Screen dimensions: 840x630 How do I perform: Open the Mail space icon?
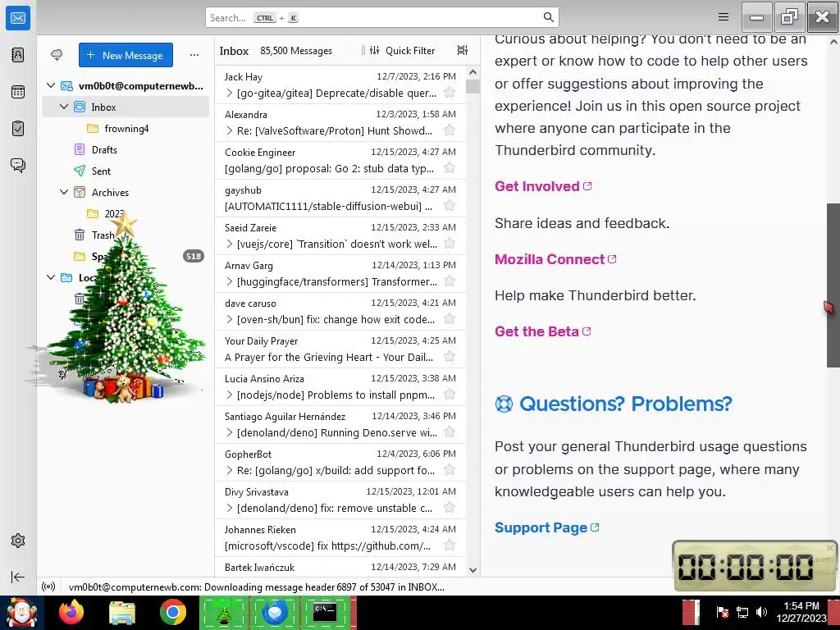coord(18,18)
